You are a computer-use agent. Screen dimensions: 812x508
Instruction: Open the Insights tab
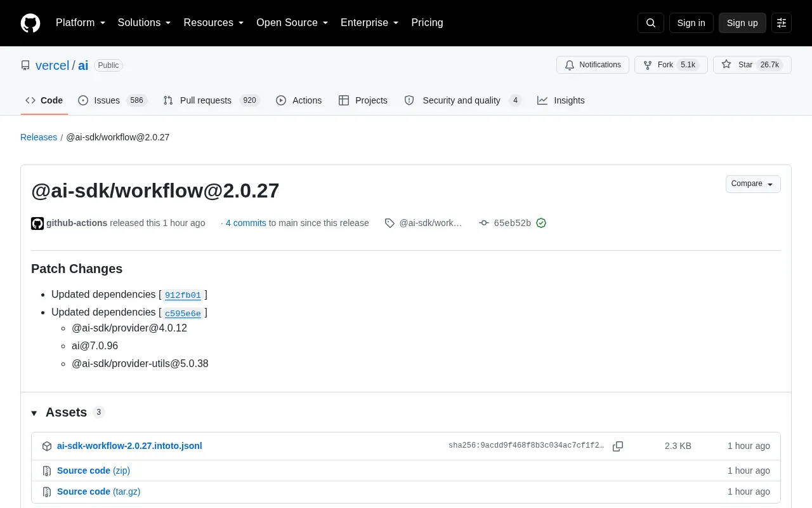[561, 100]
